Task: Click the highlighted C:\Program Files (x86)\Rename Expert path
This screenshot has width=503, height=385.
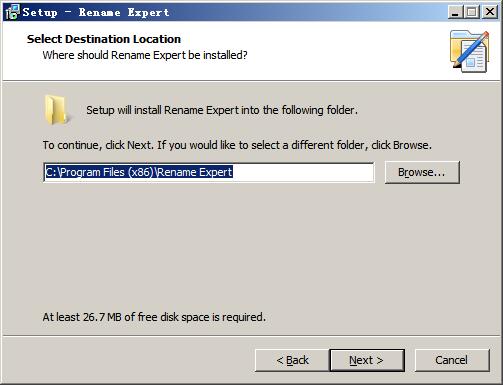Action: click(139, 172)
